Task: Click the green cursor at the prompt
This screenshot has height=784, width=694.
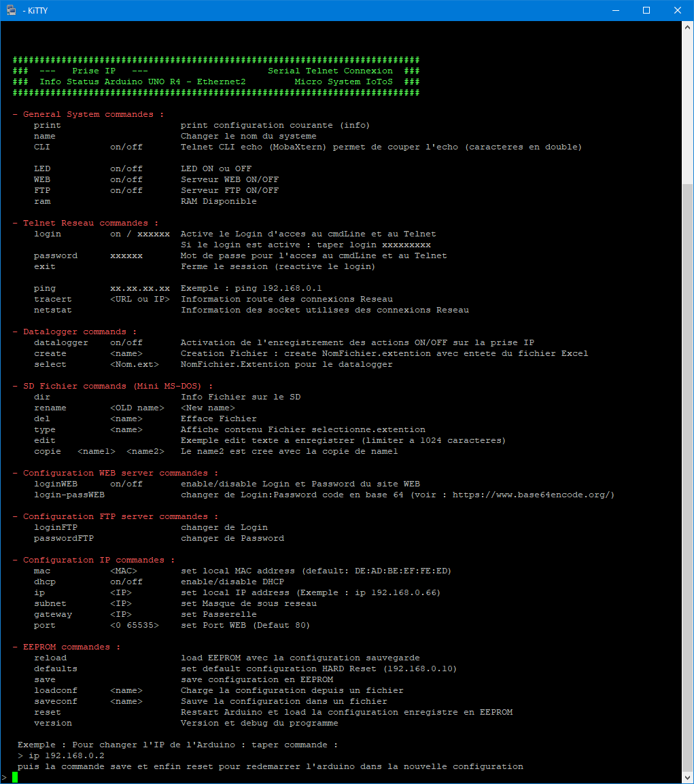Action: (x=15, y=777)
